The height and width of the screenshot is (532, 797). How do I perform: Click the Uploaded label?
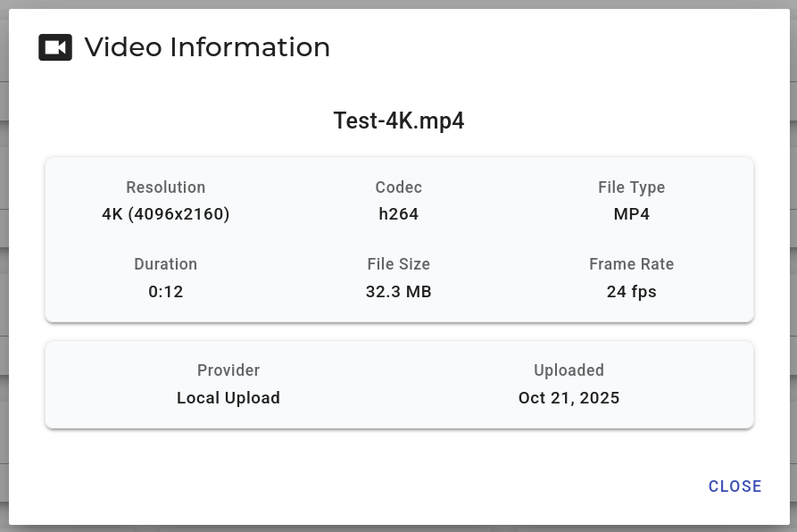point(569,370)
